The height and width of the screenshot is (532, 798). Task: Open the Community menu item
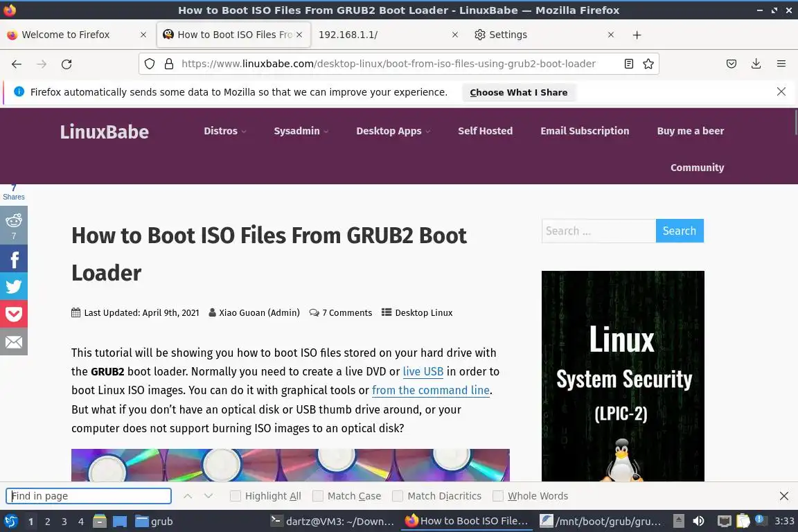(x=698, y=168)
